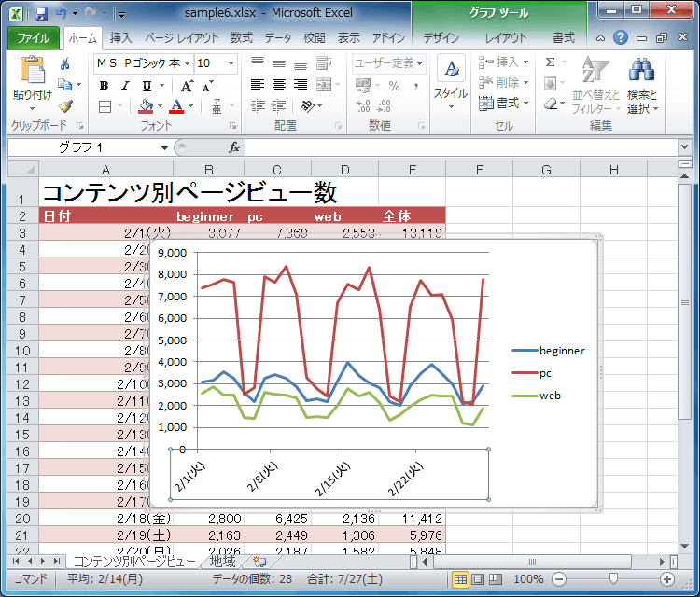This screenshot has height=597, width=700.
Task: Switch to the Insert ribbon tab
Action: point(121,38)
